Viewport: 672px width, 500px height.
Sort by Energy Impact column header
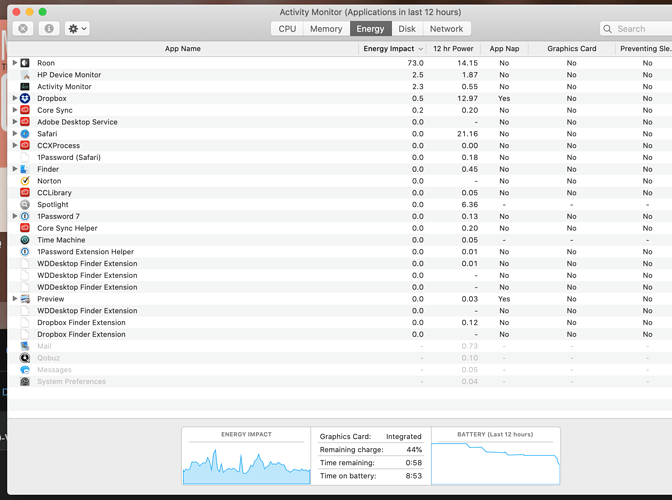[393, 49]
